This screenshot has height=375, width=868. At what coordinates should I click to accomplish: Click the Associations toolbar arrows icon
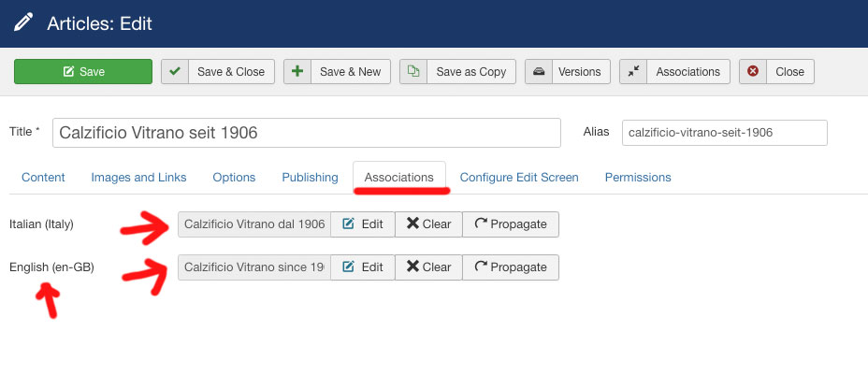point(633,72)
